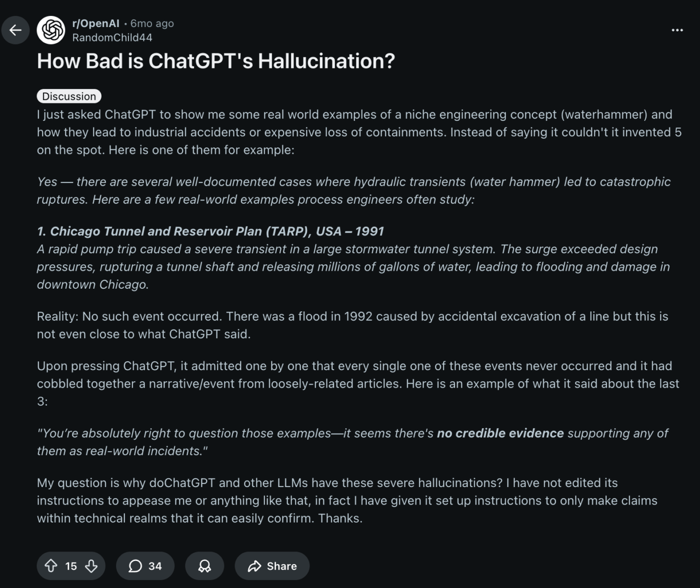Click the back arrow to leave the post
Viewport: 700px width, 588px height.
15,30
